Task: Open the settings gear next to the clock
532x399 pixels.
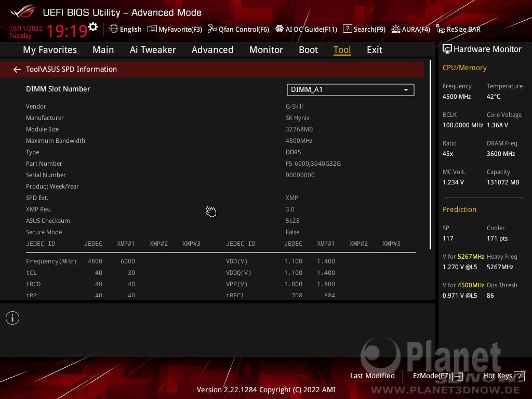Action: coord(93,26)
